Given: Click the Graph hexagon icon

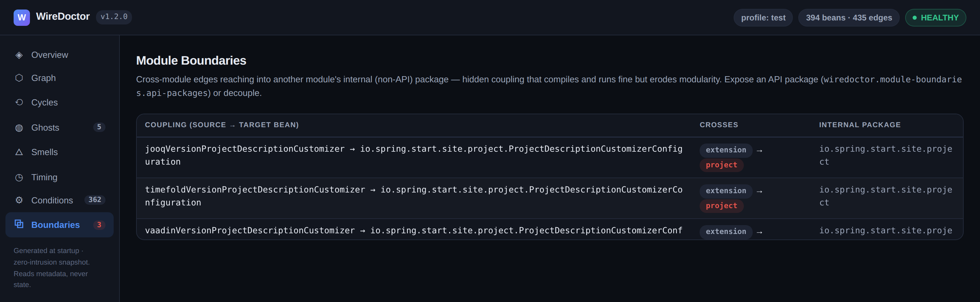Looking at the screenshot, I should point(19,78).
